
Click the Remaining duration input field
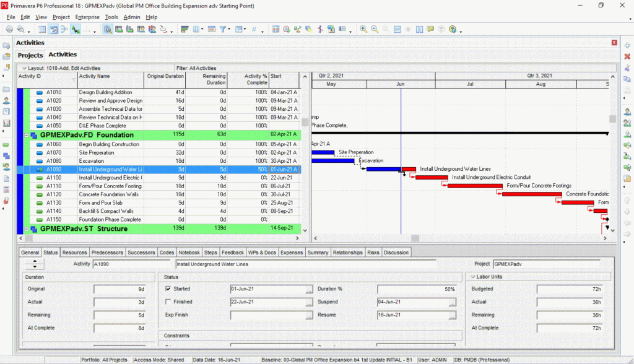(x=119, y=315)
